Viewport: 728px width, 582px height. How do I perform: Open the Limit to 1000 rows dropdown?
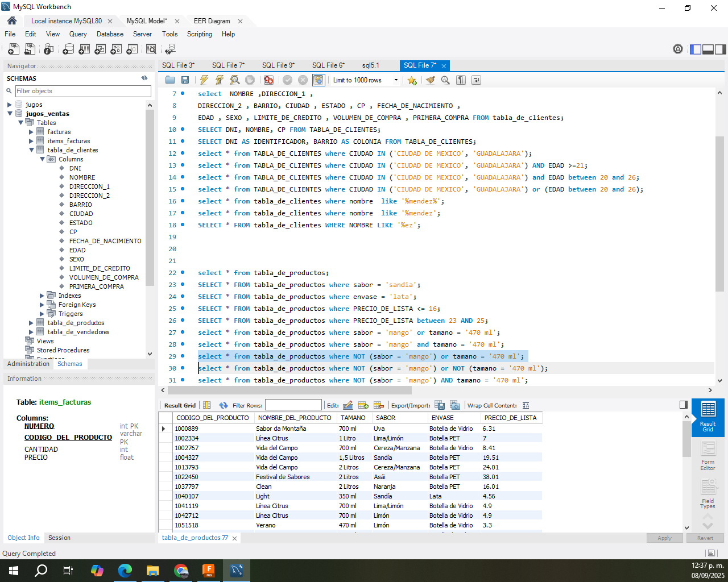click(x=366, y=80)
